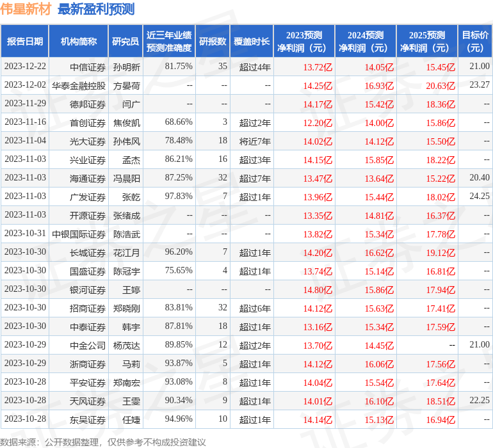Click researcher name 方晏荷
Viewport: 493px width, 448px height.
coord(127,86)
